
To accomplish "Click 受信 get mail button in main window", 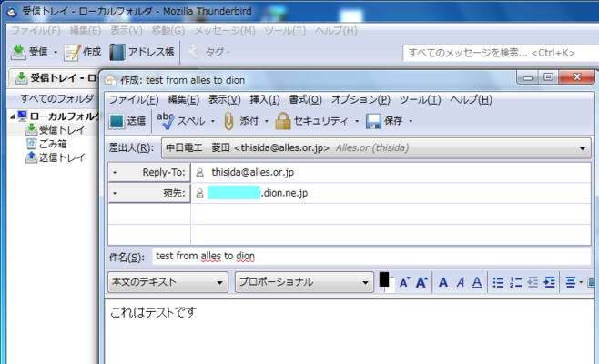I will point(29,52).
